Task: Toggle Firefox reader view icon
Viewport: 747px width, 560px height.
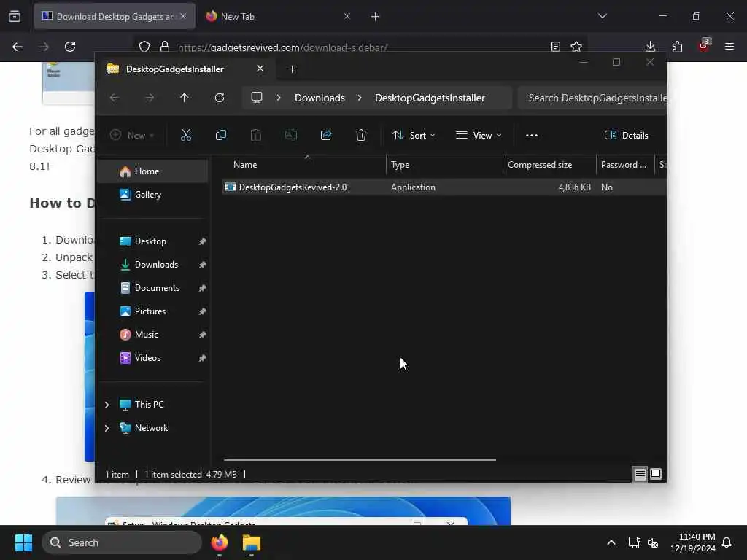Action: (555, 47)
